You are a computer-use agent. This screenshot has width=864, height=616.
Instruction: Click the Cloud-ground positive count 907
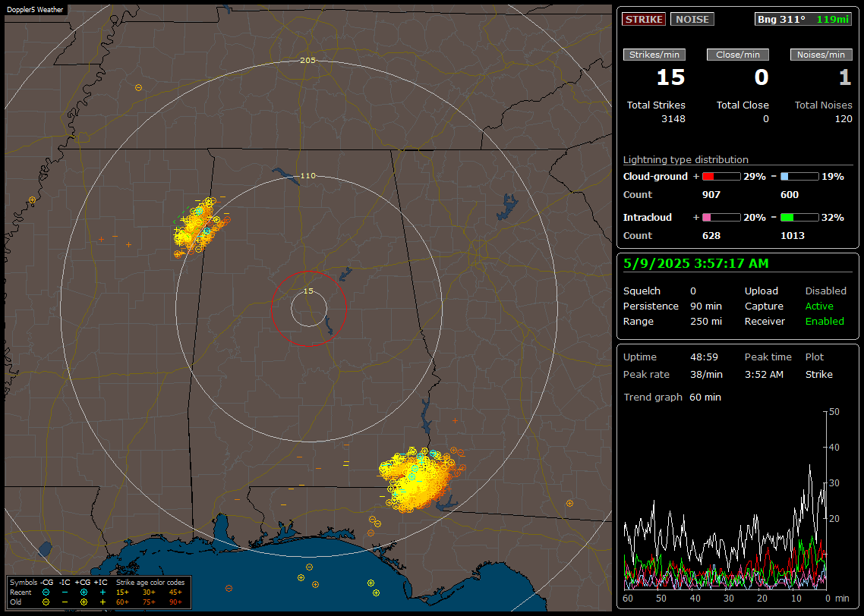pyautogui.click(x=711, y=195)
